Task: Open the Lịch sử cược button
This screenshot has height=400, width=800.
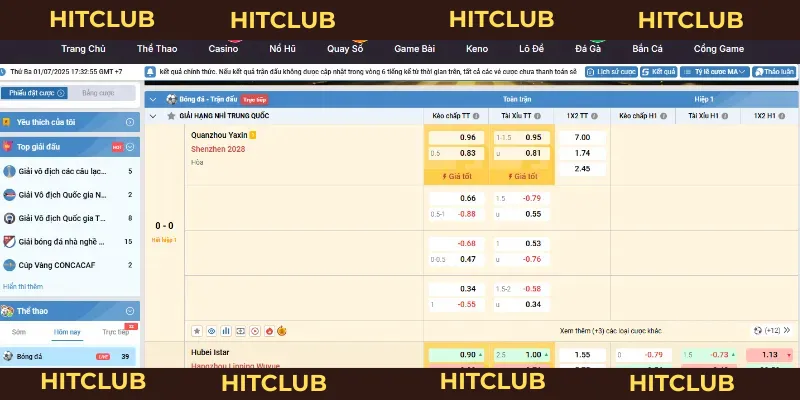Action: click(x=612, y=72)
